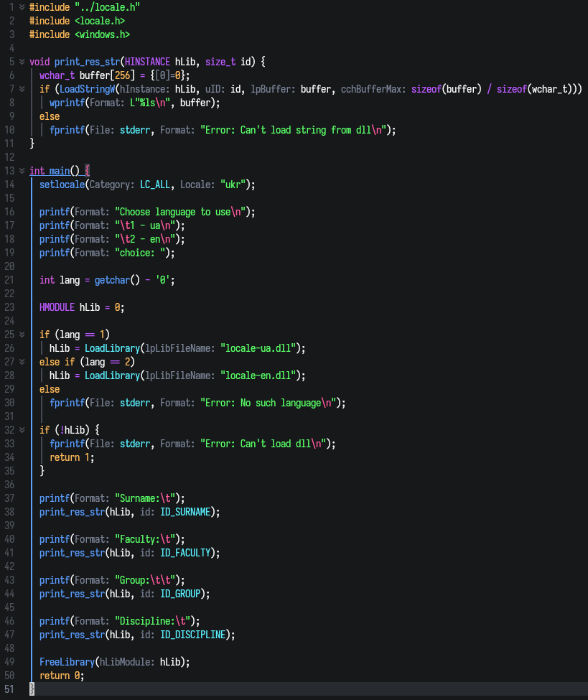Viewport: 588px width, 700px height.
Task: Click HINSTANCE parameter type on line 5
Action: [147, 62]
